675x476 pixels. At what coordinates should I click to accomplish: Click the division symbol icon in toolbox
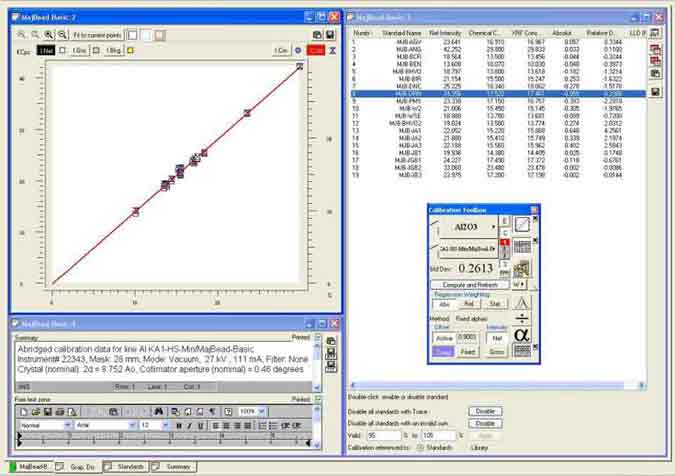(x=521, y=318)
